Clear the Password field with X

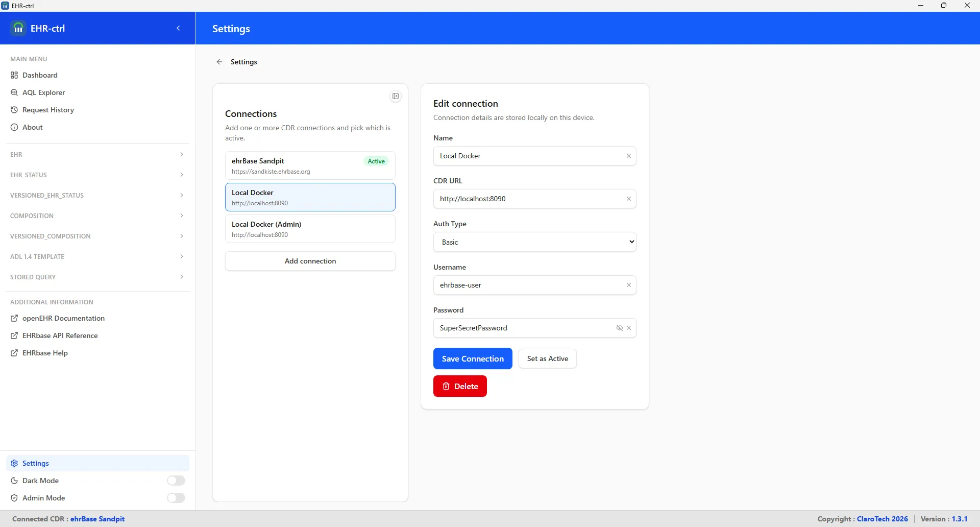pos(629,328)
